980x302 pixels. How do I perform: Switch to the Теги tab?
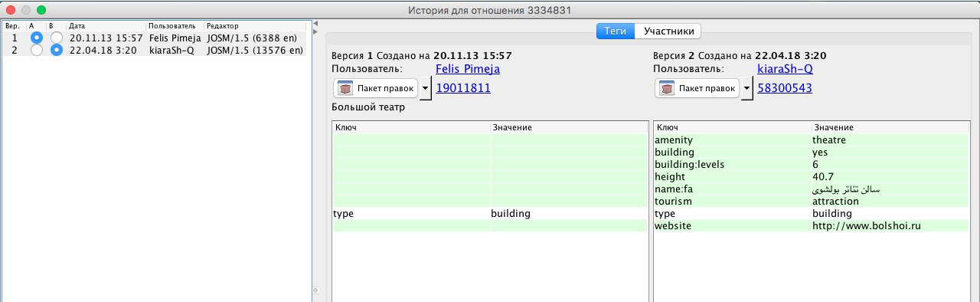[x=616, y=31]
